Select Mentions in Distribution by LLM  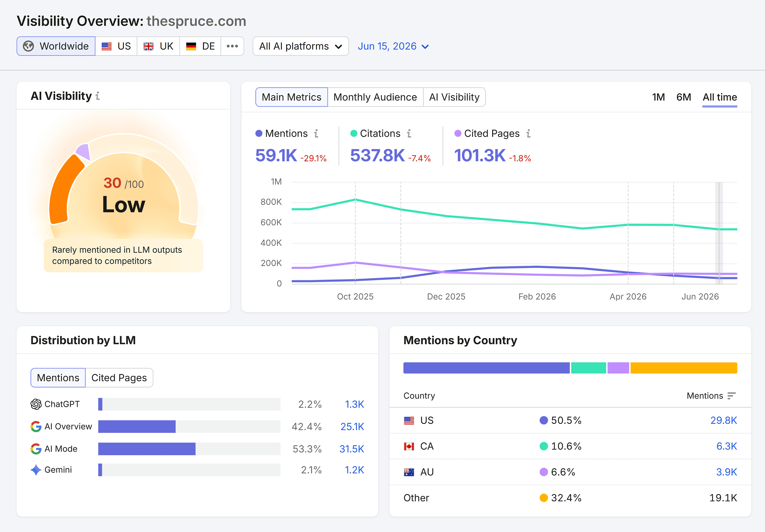pos(58,378)
